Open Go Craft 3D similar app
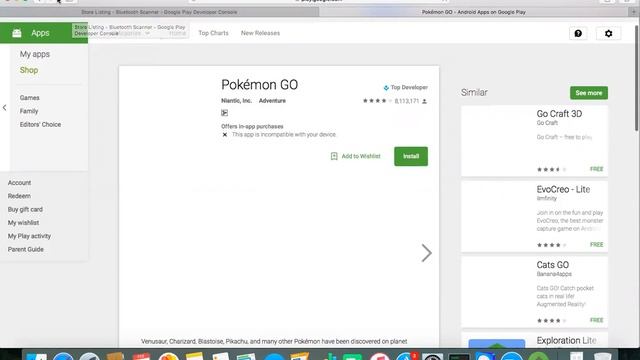This screenshot has height=360, width=640. 534,141
